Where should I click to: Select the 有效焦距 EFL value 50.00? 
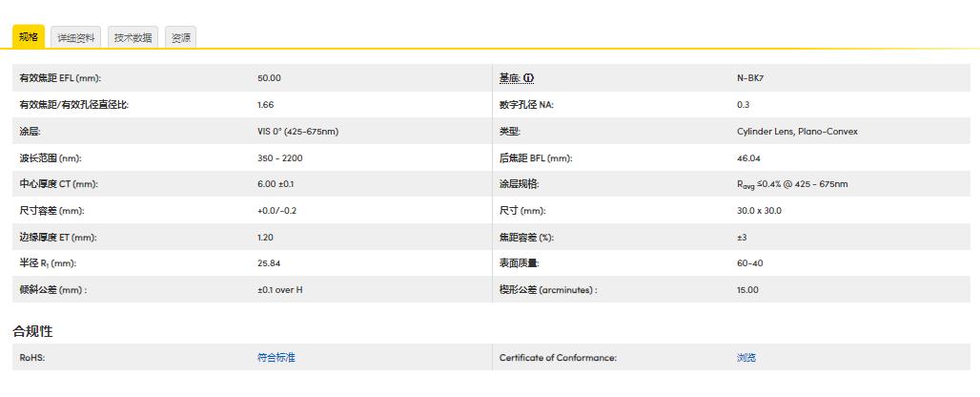pyautogui.click(x=269, y=78)
